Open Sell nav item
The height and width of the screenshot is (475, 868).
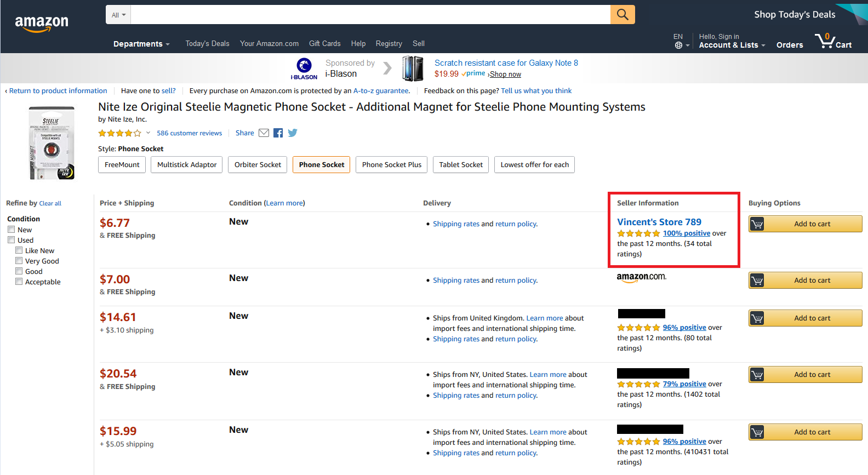coord(419,44)
